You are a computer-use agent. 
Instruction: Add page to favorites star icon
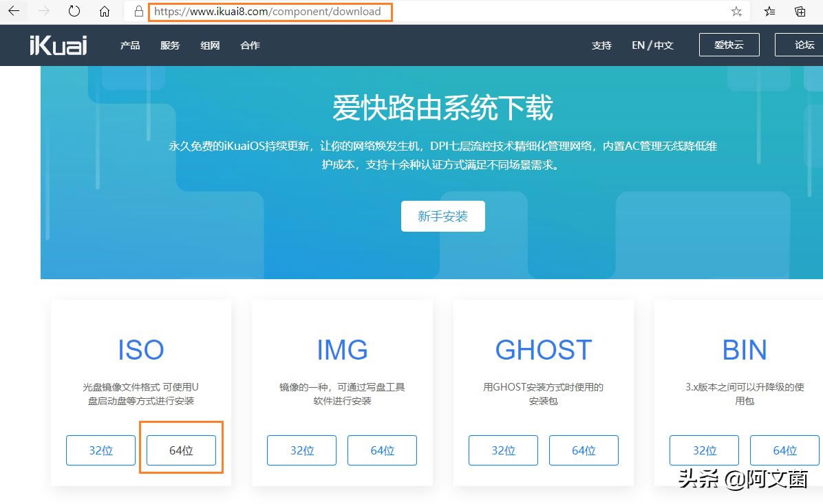tap(736, 12)
